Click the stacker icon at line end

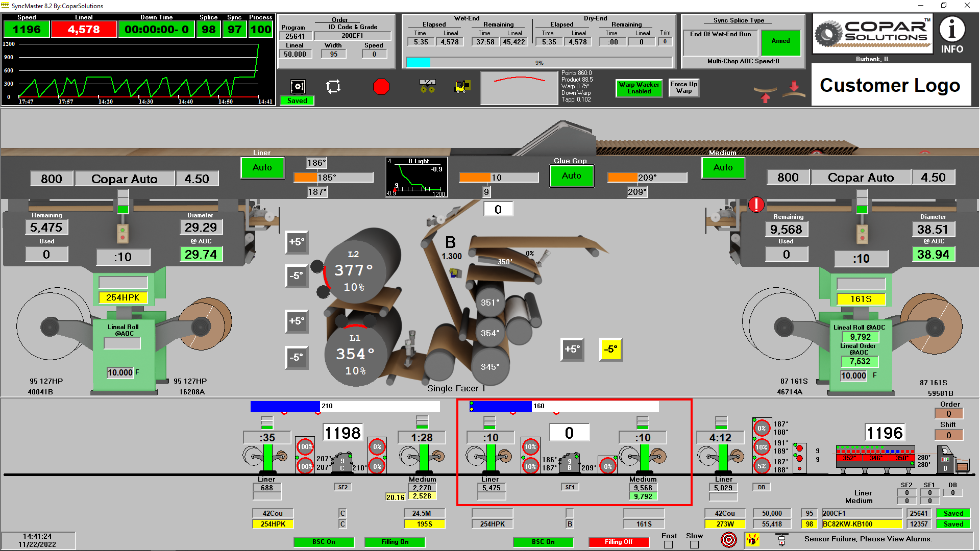pos(954,459)
